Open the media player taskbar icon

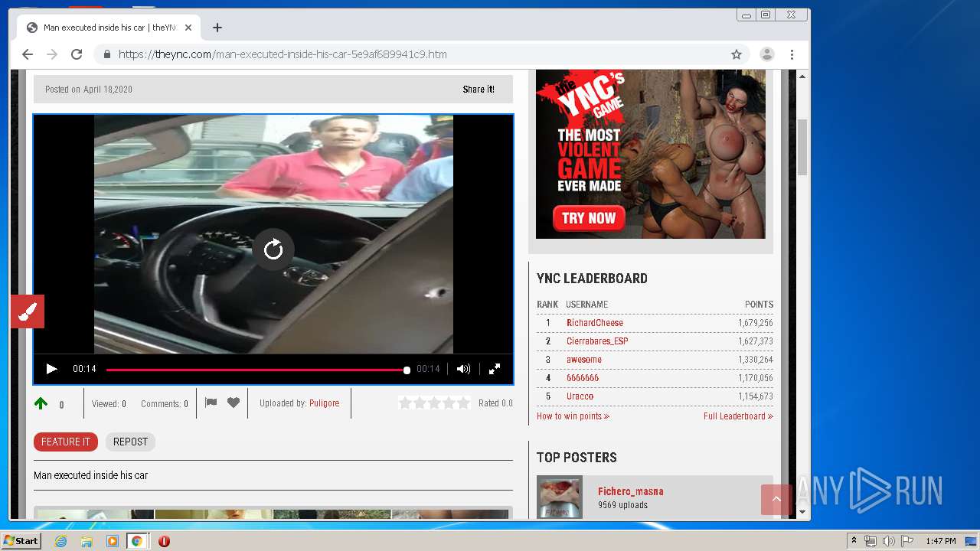pos(112,541)
